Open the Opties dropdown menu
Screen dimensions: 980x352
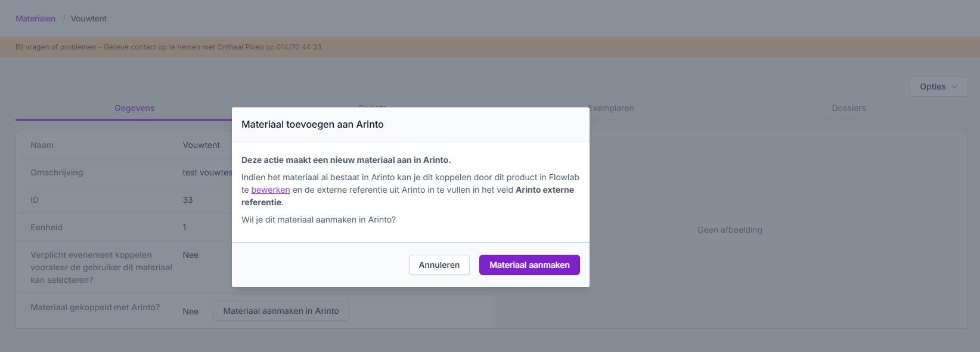coord(938,87)
